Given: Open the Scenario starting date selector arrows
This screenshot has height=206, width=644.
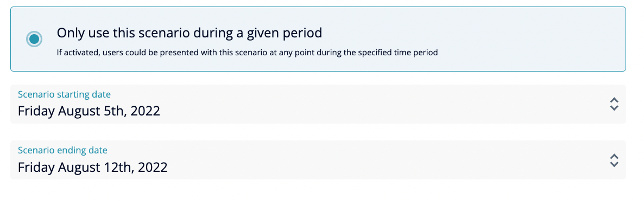Looking at the screenshot, I should (614, 104).
